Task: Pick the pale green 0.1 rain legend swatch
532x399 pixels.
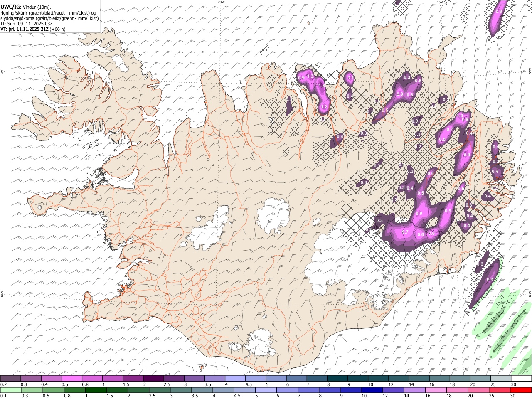Action: click(10, 390)
